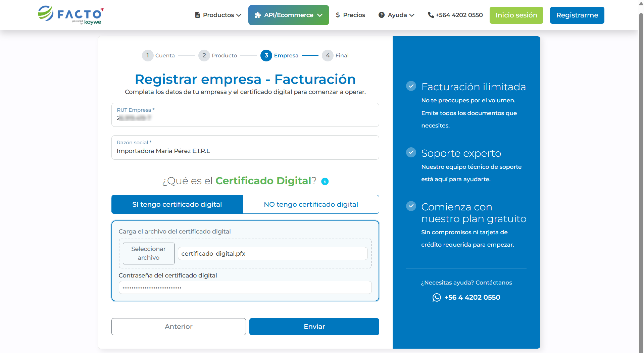
Task: Click the certificado_digital.pfx file name field
Action: (273, 254)
